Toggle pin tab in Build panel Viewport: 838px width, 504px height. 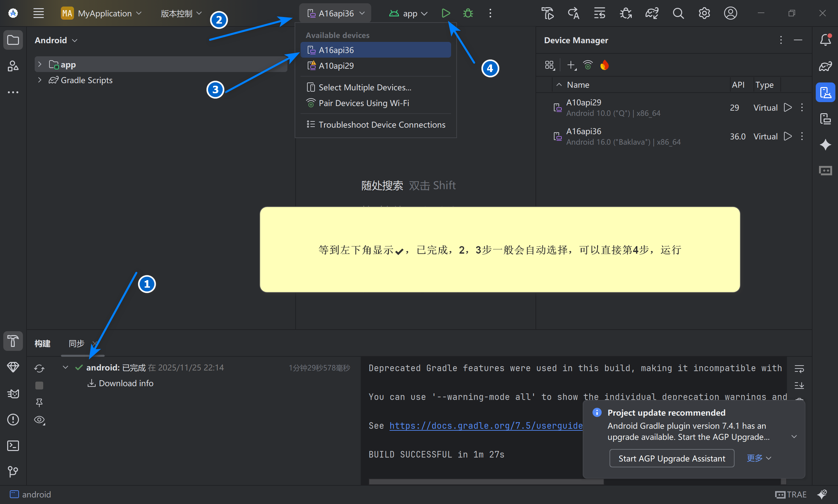click(39, 403)
